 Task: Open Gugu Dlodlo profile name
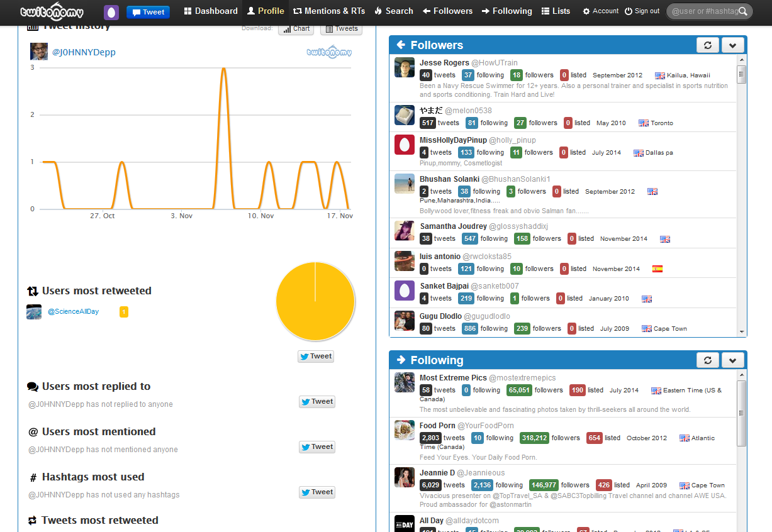[x=440, y=316]
